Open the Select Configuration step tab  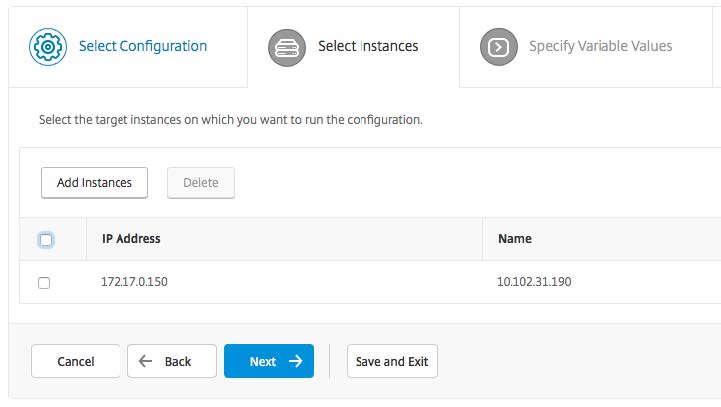(128, 47)
